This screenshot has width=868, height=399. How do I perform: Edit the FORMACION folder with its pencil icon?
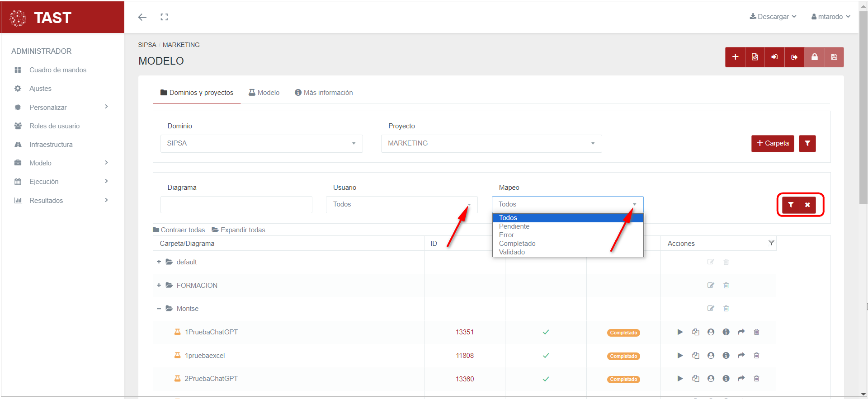tap(711, 286)
